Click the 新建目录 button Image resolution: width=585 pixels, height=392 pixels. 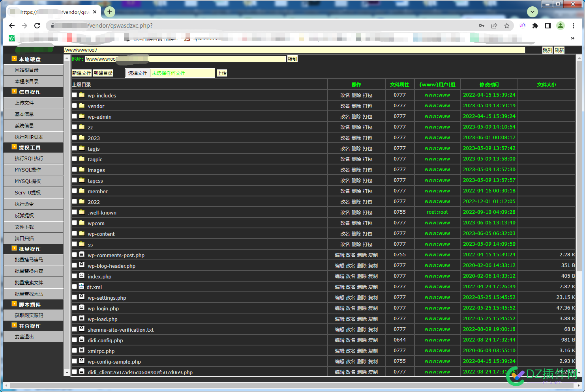pyautogui.click(x=103, y=73)
